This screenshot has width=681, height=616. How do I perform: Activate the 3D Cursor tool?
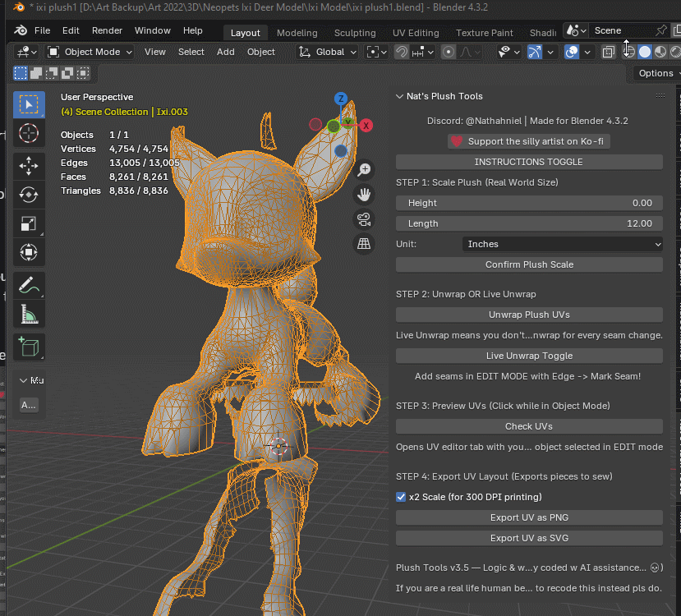pyautogui.click(x=29, y=133)
